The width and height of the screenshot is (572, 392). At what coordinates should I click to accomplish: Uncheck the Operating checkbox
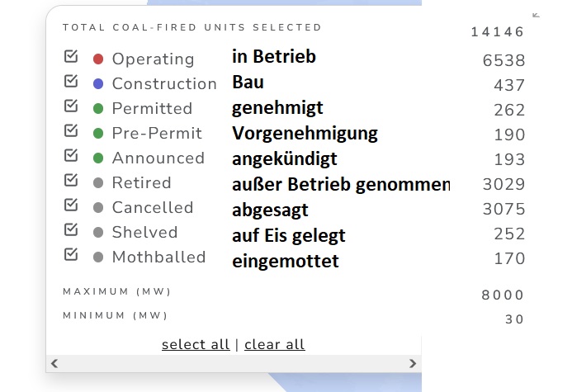(x=71, y=57)
